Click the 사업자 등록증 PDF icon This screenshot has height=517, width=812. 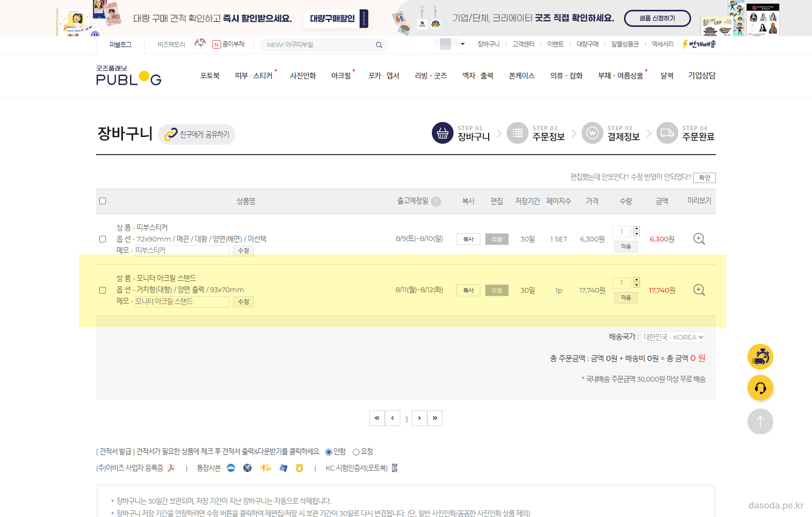[171, 468]
